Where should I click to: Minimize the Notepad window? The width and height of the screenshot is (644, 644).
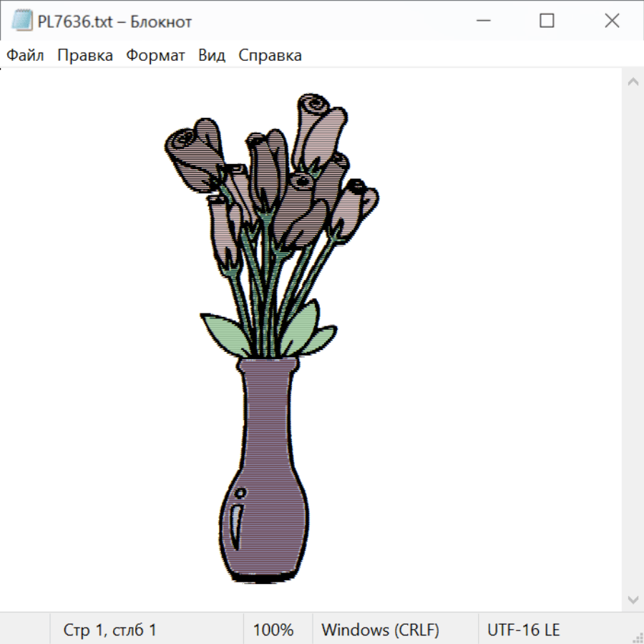coord(482,21)
